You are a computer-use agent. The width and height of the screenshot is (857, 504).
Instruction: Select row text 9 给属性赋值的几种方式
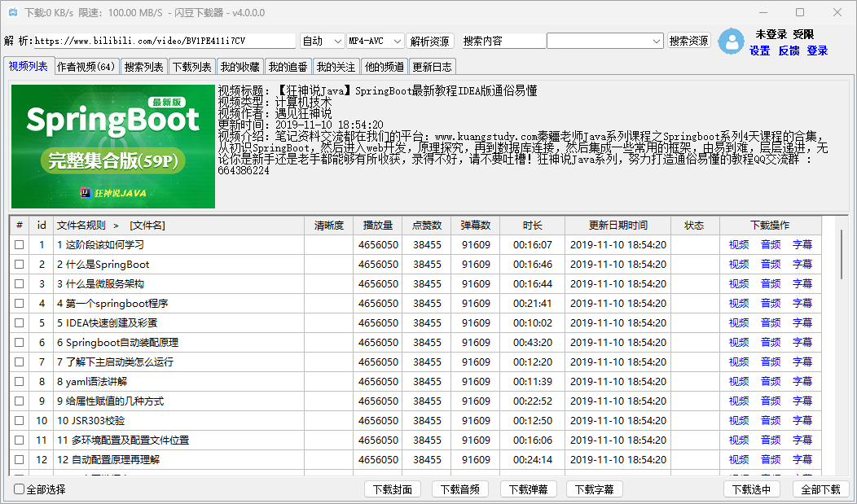click(x=111, y=401)
